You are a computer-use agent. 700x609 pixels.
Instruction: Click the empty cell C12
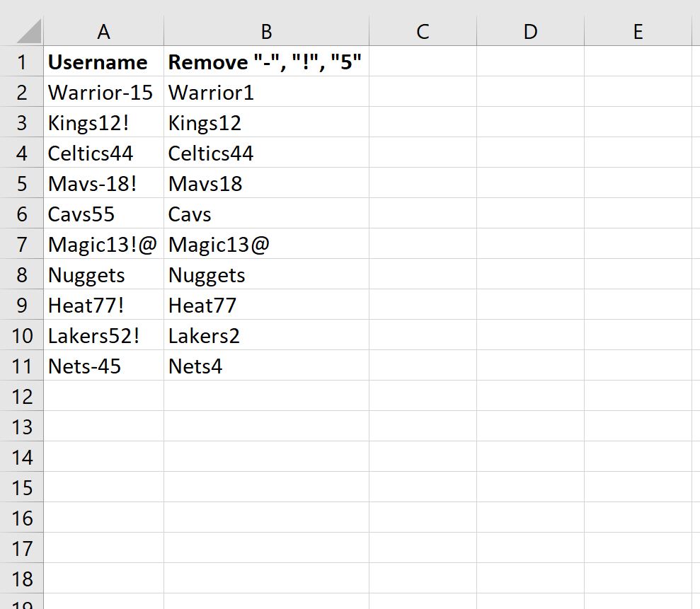click(423, 396)
